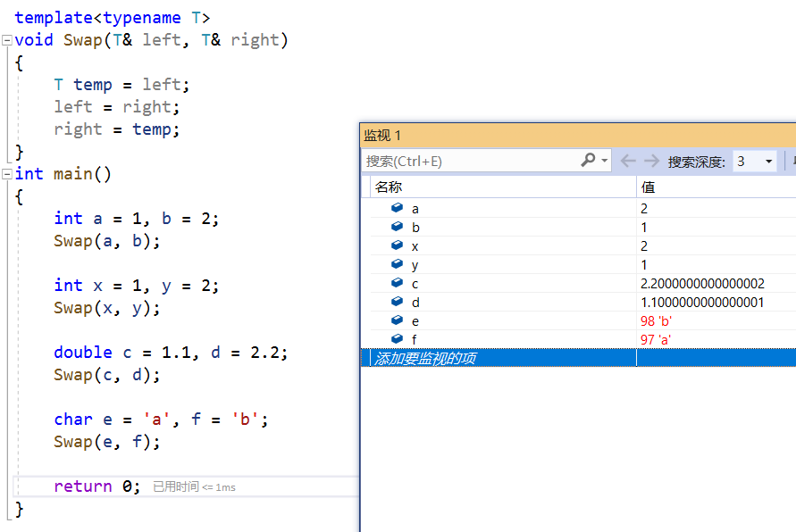The height and width of the screenshot is (532, 796).
Task: Click the variable icon next to b
Action: (397, 227)
